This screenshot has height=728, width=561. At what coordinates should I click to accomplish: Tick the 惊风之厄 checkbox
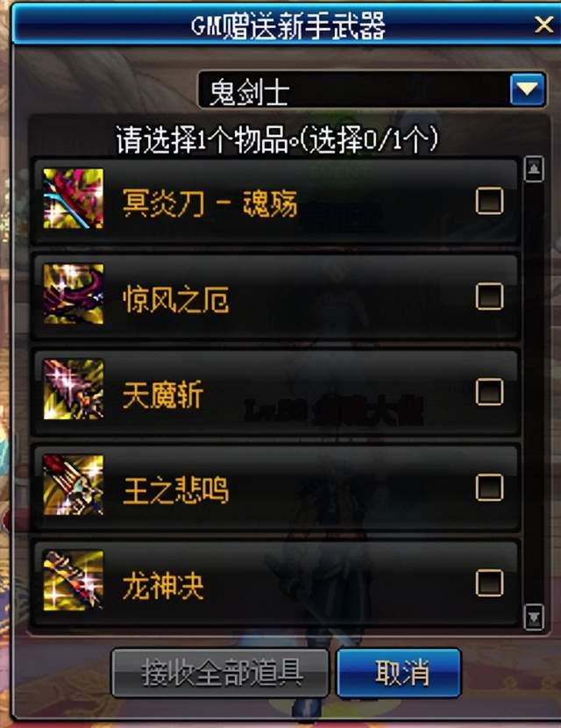(x=489, y=296)
